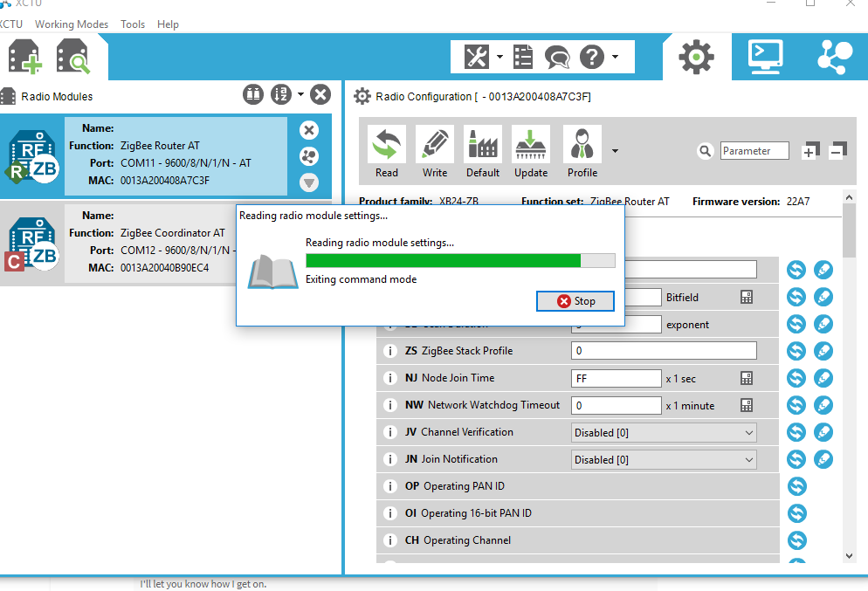Select the ZigBee Coordinator AT module
Viewport: 868px width, 591px height.
[118, 244]
